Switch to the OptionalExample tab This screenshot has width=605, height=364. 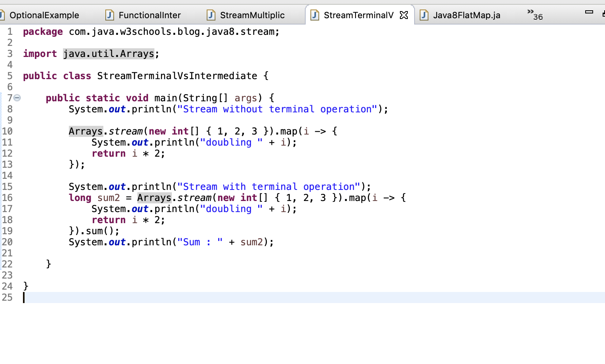[x=44, y=15]
